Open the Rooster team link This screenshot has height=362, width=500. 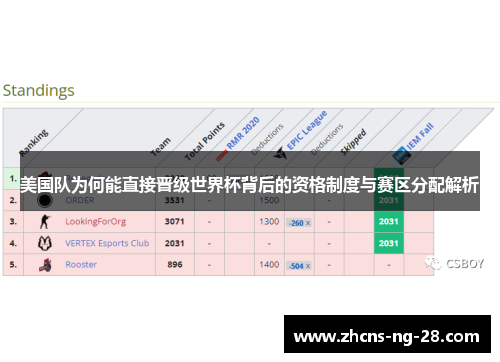click(x=81, y=265)
